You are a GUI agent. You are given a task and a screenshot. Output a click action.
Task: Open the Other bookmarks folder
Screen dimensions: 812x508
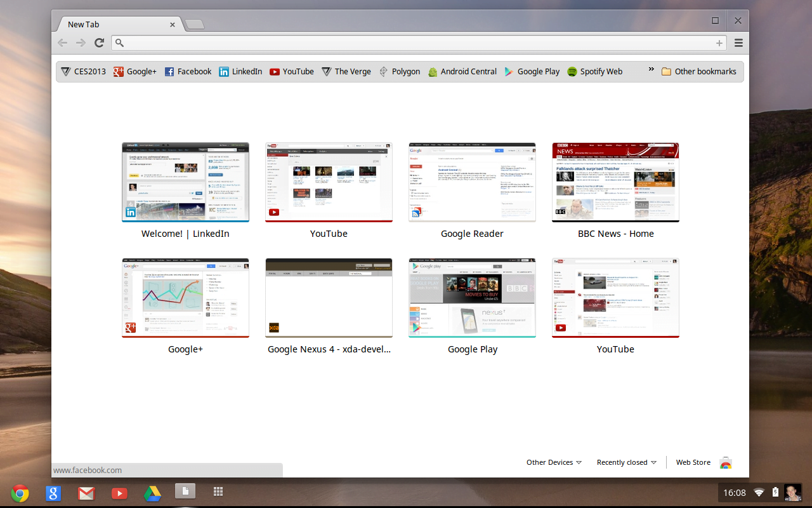pyautogui.click(x=699, y=72)
